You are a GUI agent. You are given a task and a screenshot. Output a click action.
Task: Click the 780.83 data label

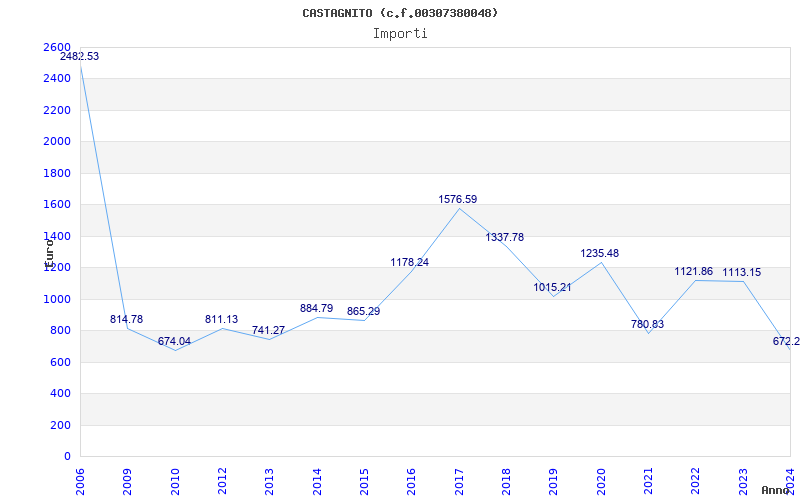click(x=647, y=324)
